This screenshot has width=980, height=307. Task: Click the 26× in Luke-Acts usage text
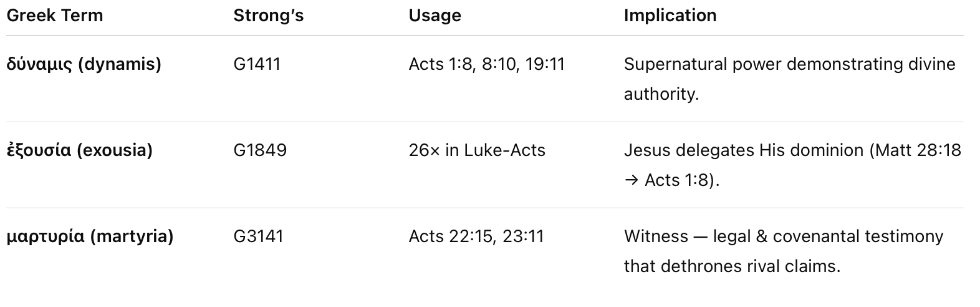click(x=476, y=150)
